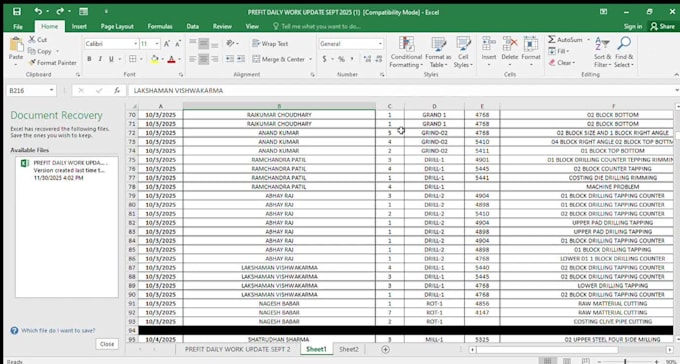Toggle Center horizontal alignment
Image resolution: width=680 pixels, height=364 pixels.
pos(203,59)
